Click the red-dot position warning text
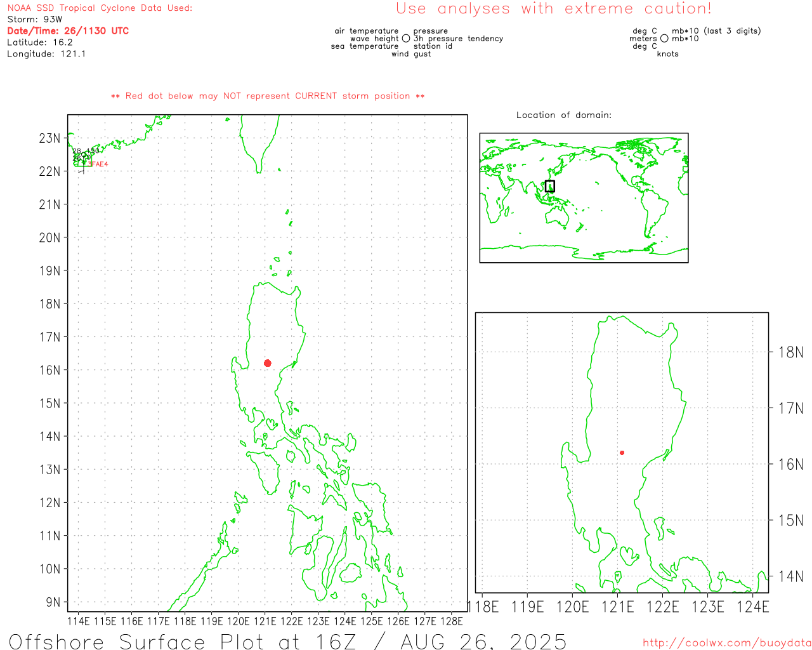The width and height of the screenshot is (812, 650). point(268,96)
